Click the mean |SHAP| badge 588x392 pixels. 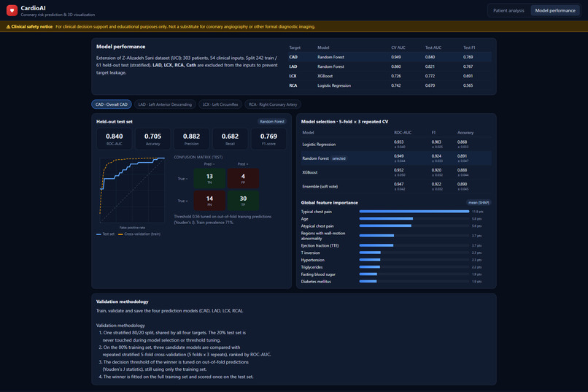[x=479, y=202]
